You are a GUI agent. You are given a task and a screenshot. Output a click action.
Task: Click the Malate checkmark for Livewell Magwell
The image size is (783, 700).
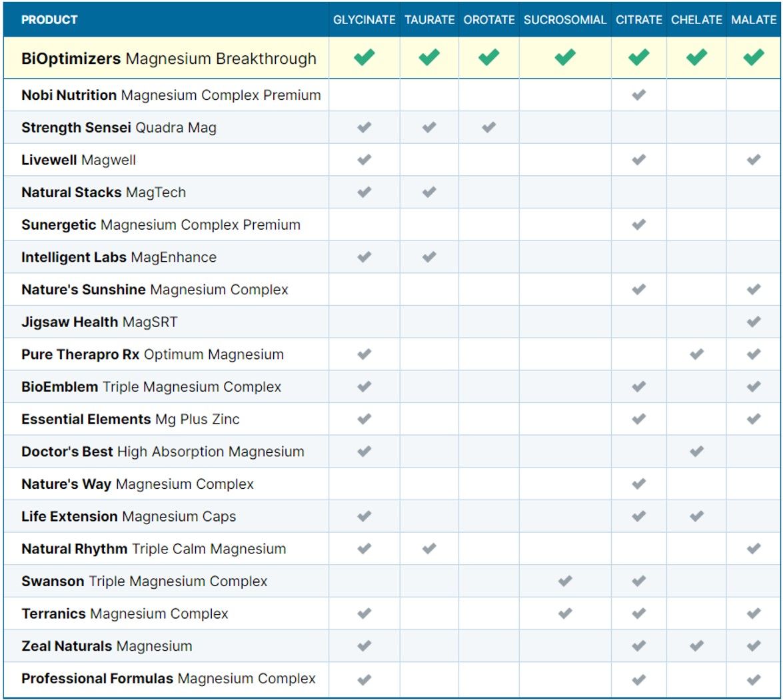[x=754, y=160]
